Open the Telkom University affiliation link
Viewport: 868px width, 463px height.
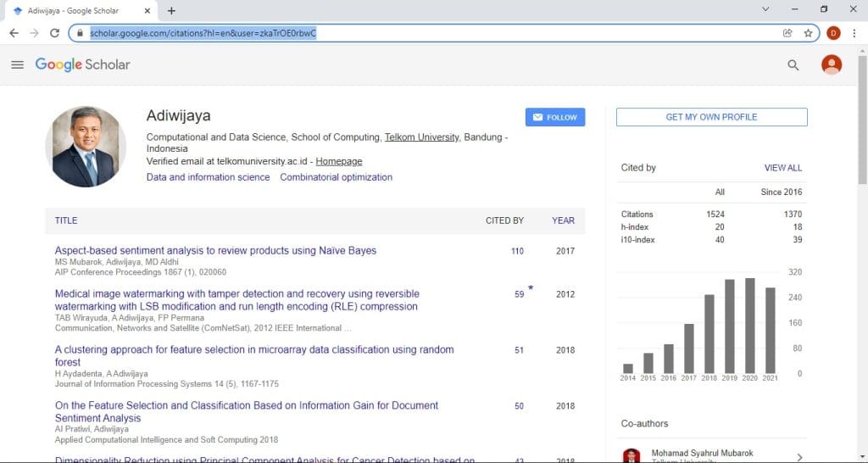421,137
